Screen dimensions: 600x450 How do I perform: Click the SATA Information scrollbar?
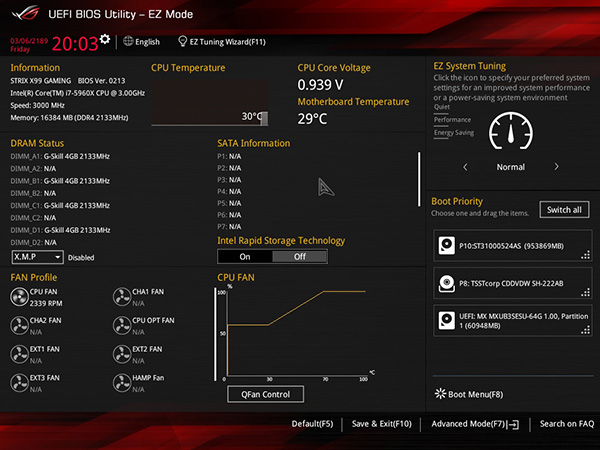coord(419,179)
